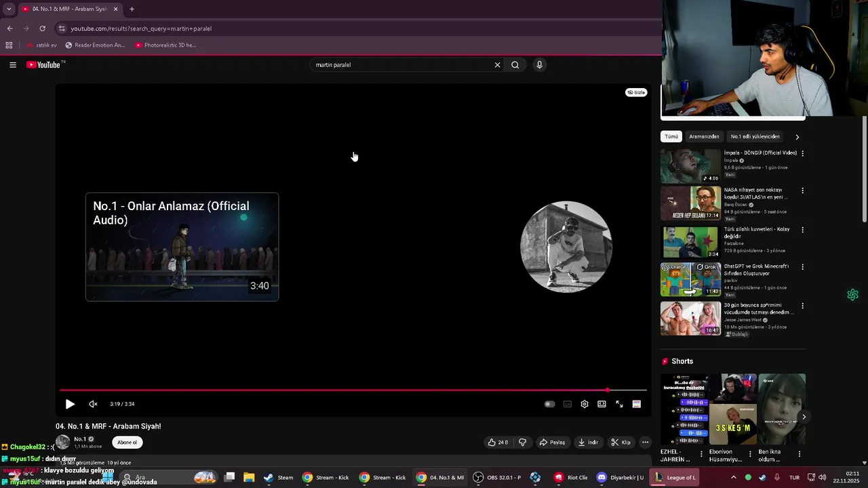Image resolution: width=868 pixels, height=488 pixels.
Task: Seek on the red video progress bar
Action: (353, 390)
